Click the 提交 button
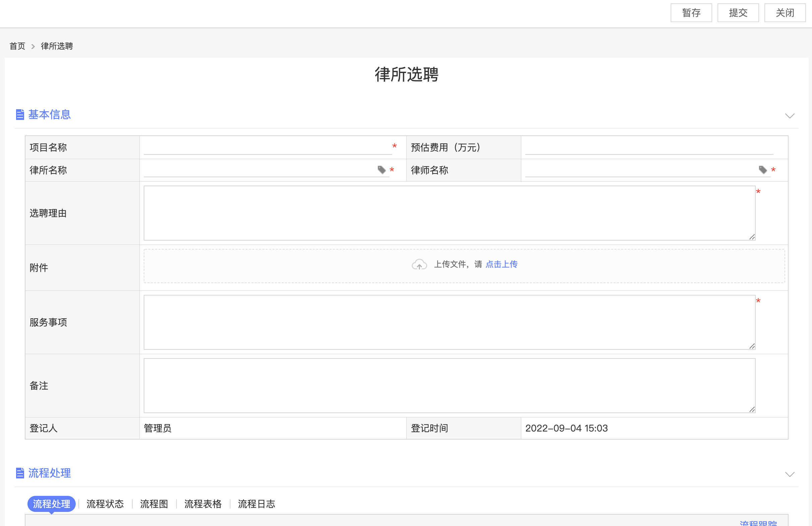The image size is (812, 526). point(738,13)
